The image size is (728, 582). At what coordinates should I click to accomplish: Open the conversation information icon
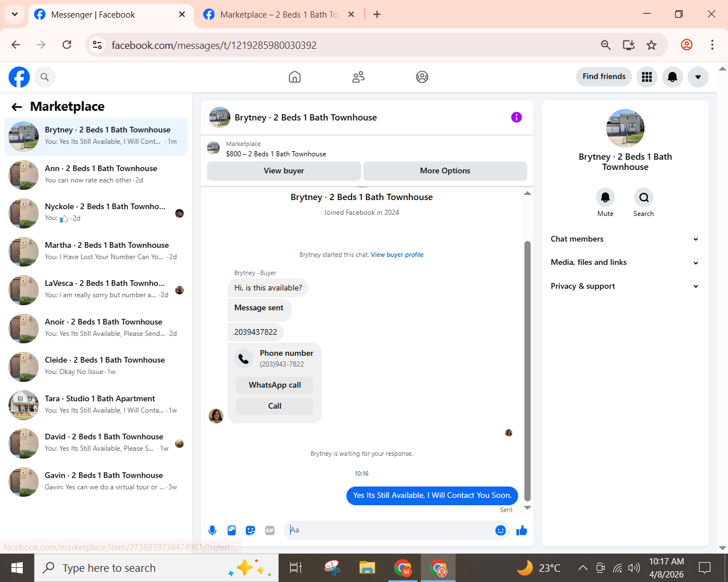click(x=516, y=117)
